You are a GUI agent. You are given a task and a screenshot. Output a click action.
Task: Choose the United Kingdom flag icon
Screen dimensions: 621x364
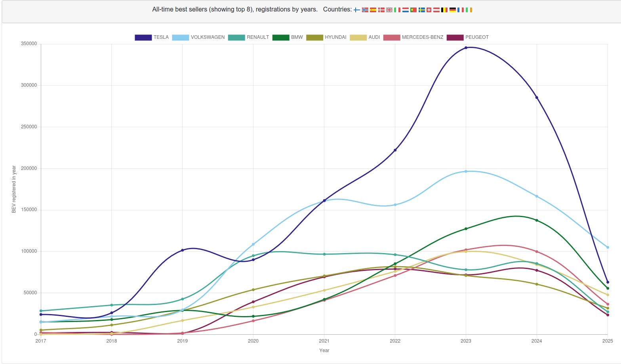[x=389, y=10]
